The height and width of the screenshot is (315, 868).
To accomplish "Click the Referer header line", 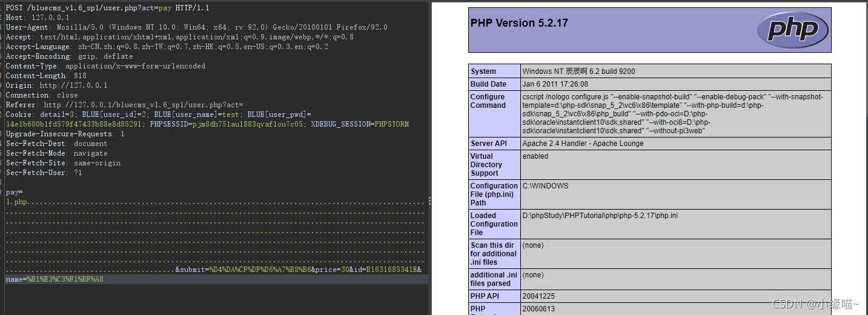I will [124, 104].
